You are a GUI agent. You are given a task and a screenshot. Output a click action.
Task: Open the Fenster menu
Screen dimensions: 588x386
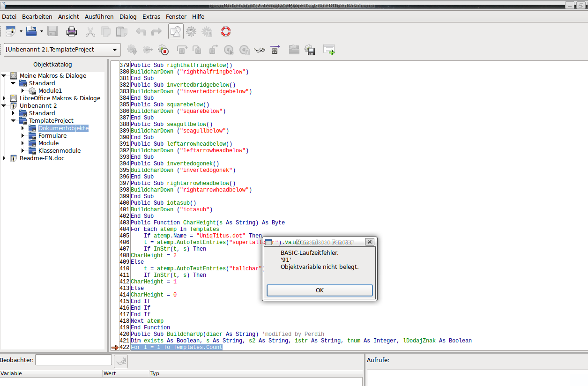(x=176, y=16)
